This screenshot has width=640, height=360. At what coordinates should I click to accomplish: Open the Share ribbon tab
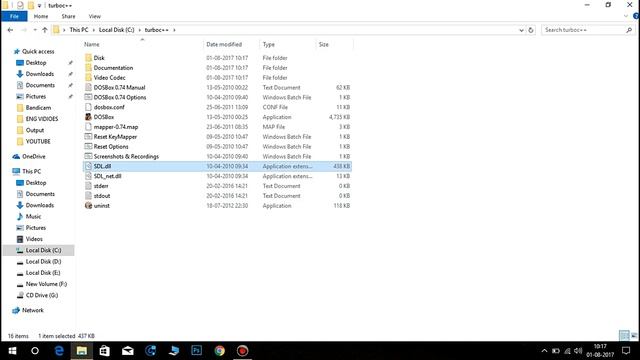[68, 16]
